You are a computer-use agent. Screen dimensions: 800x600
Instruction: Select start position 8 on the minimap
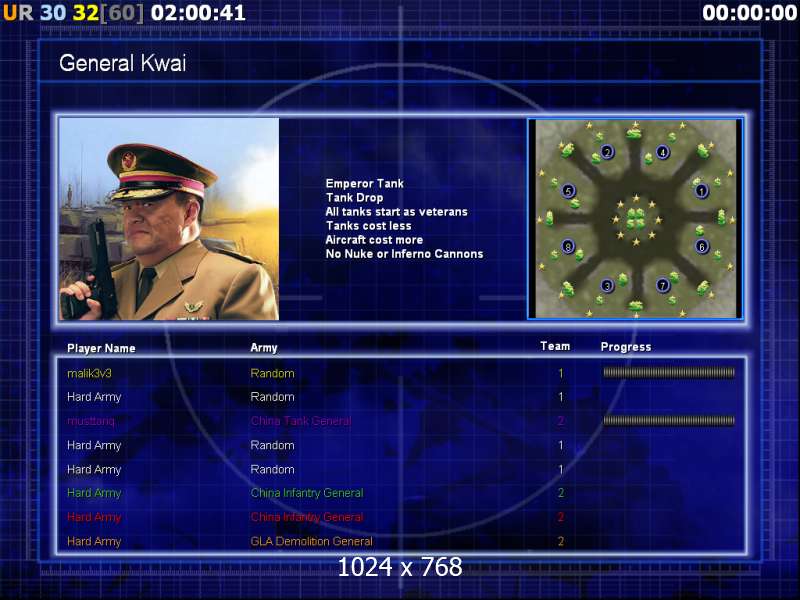point(568,247)
